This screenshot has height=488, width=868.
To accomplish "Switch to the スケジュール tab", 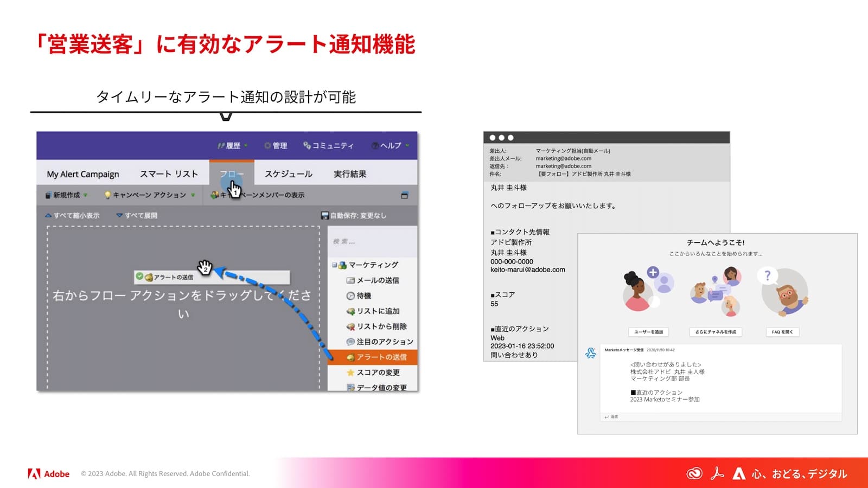I will point(289,174).
